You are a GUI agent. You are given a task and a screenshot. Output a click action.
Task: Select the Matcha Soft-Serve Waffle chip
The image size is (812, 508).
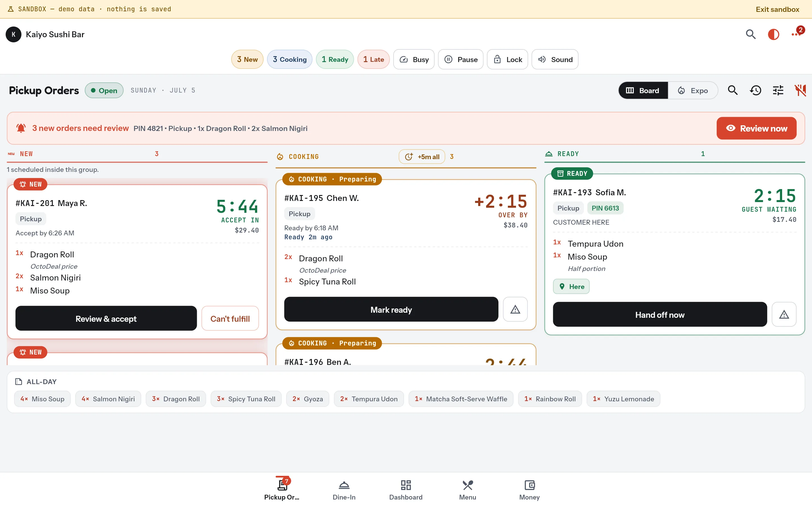[461, 399]
